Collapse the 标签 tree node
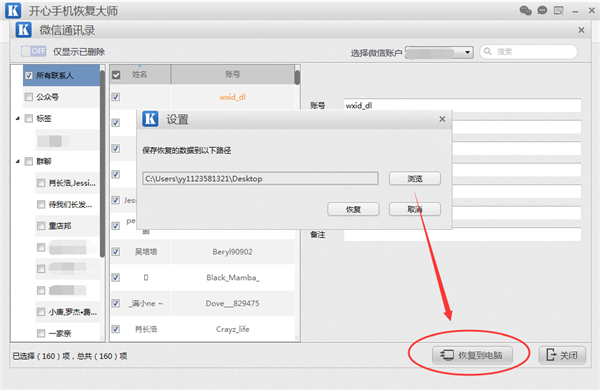Viewport: 600px width, 390px height. coord(18,119)
